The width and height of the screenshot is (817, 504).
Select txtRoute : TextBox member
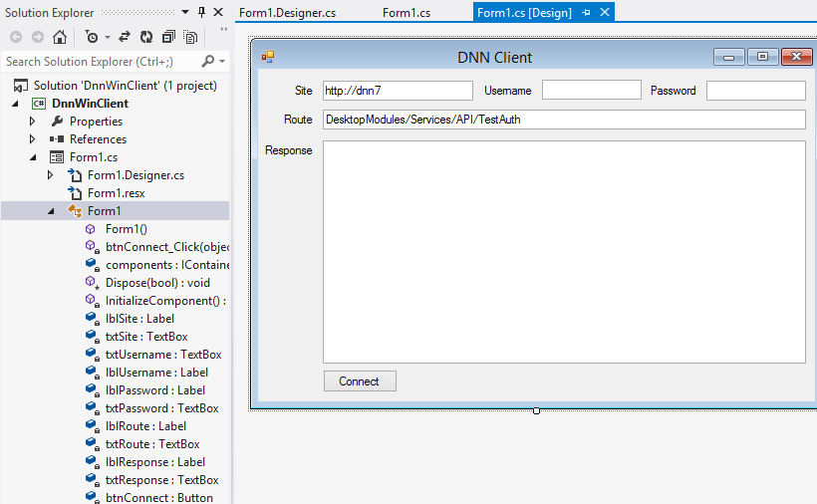[x=152, y=444]
